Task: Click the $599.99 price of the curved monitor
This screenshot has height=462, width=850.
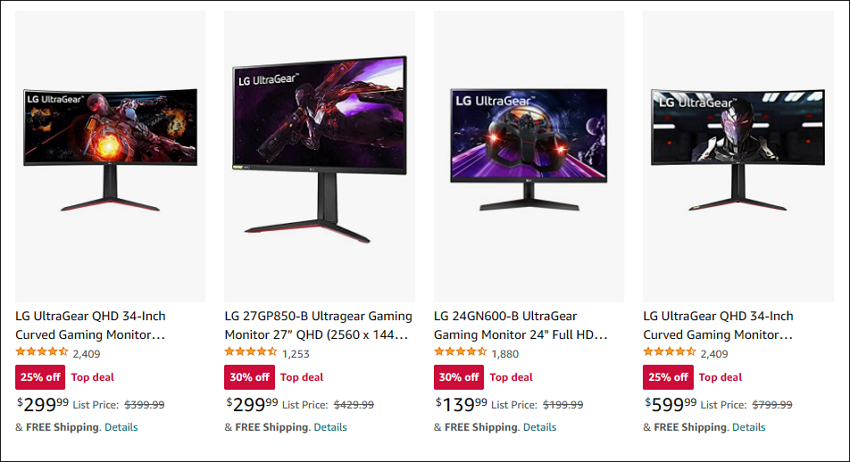Action: [x=671, y=405]
